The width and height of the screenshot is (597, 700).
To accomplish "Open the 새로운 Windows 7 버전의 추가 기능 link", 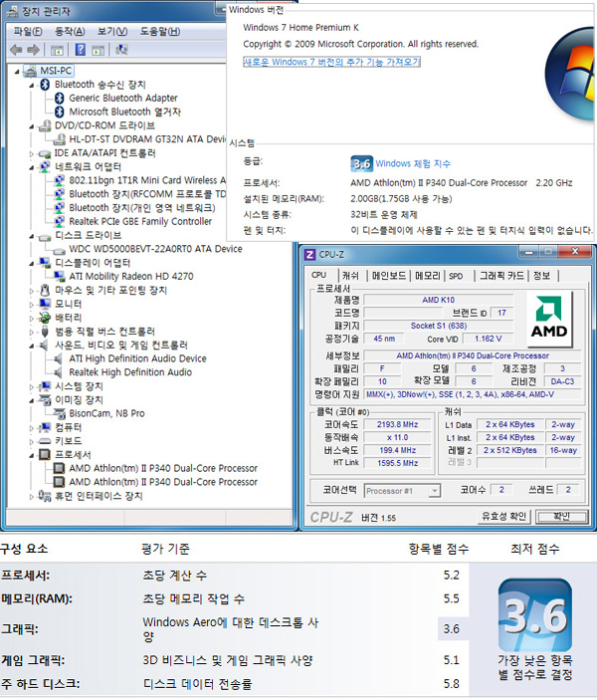I will pyautogui.click(x=331, y=62).
